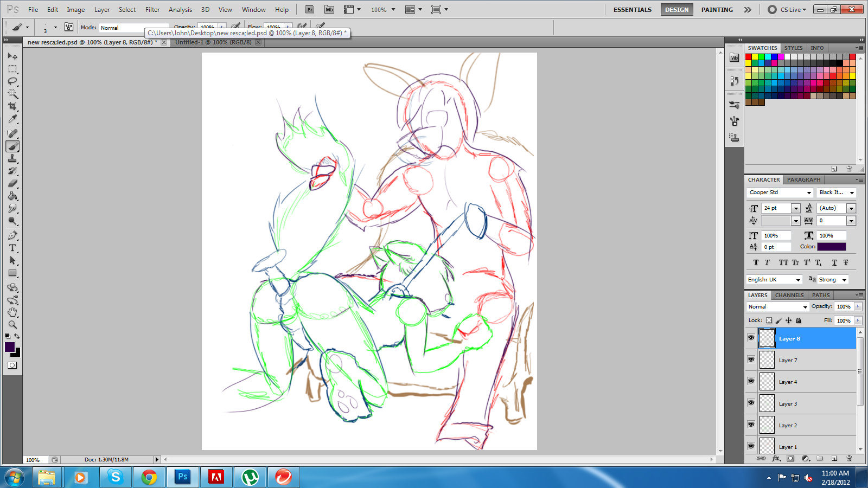Select the Eyedropper tool
This screenshot has width=868, height=488.
(12, 119)
